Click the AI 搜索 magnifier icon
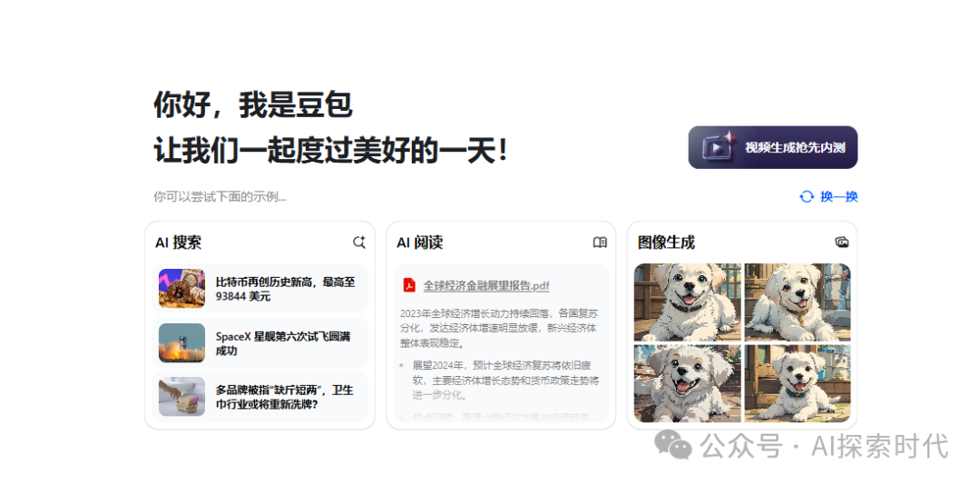Viewport: 980px width, 485px height. coord(358,242)
